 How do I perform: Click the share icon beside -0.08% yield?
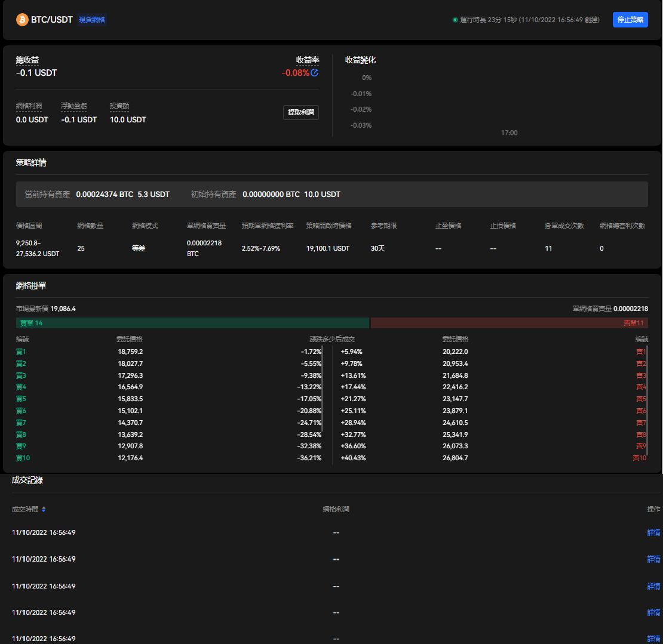point(315,73)
